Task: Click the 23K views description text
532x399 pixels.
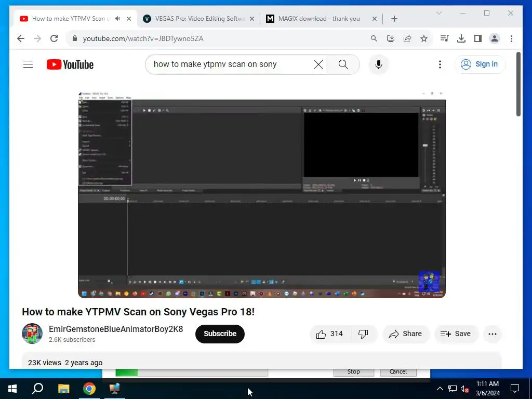Action: pyautogui.click(x=65, y=363)
